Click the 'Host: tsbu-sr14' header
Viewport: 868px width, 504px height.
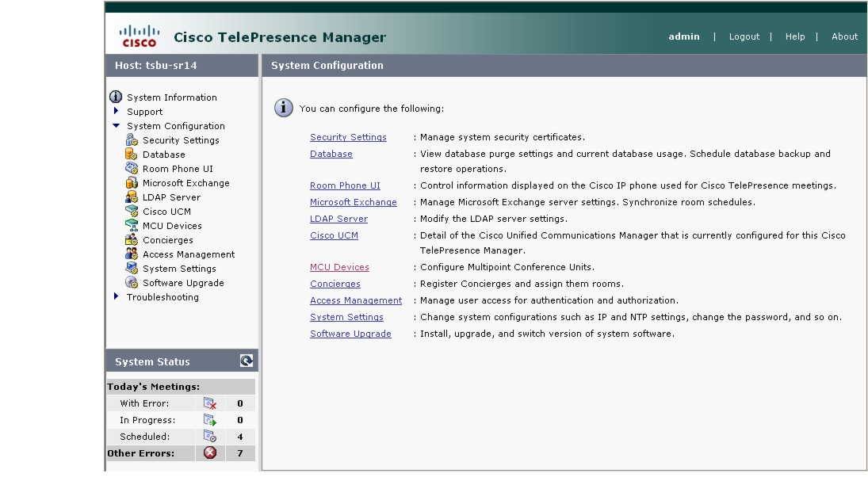click(155, 65)
